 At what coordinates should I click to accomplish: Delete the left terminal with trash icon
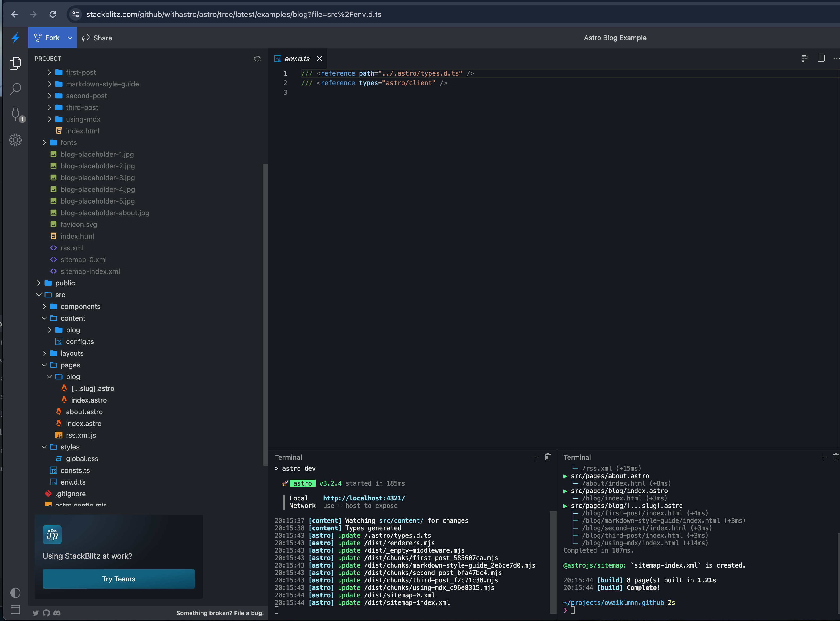(x=547, y=457)
